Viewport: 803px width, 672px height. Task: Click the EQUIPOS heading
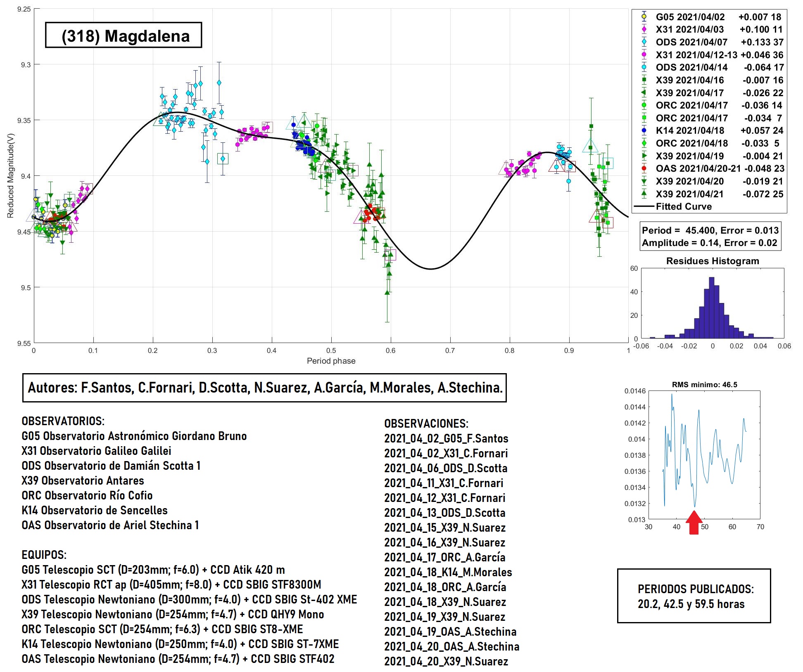44,555
